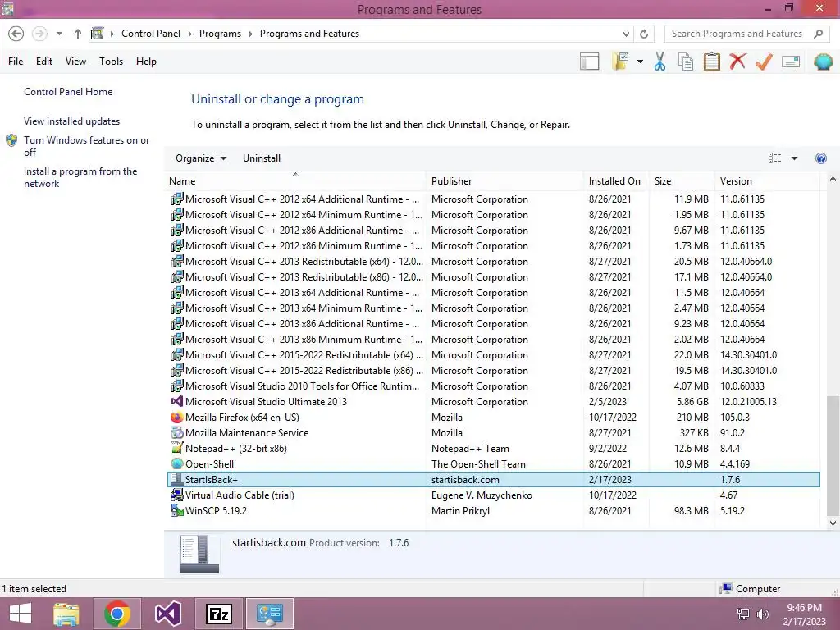The height and width of the screenshot is (630, 840).
Task: Sort by the Publisher column header
Action: 504,181
